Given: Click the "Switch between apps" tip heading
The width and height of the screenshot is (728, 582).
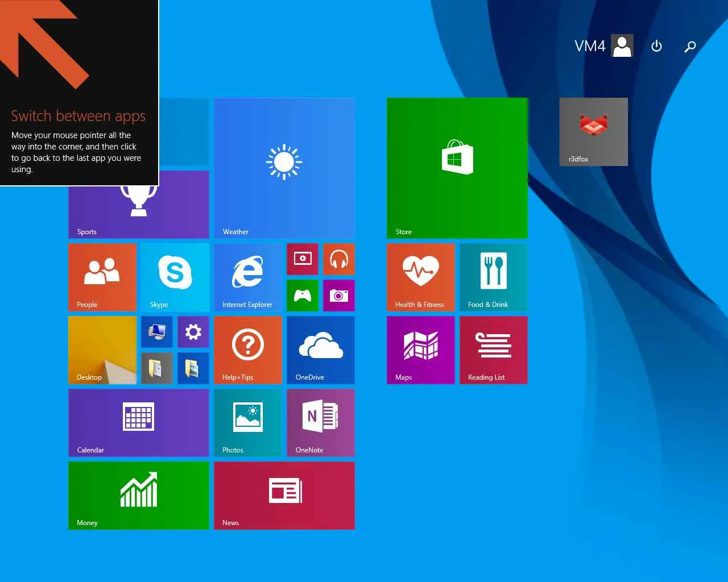Looking at the screenshot, I should [x=78, y=116].
